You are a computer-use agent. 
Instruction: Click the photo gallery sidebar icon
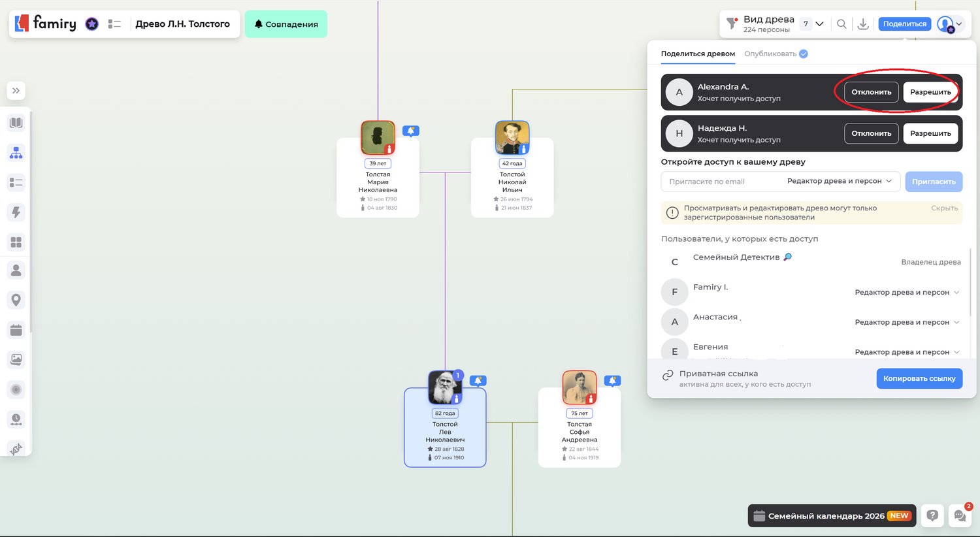tap(16, 359)
